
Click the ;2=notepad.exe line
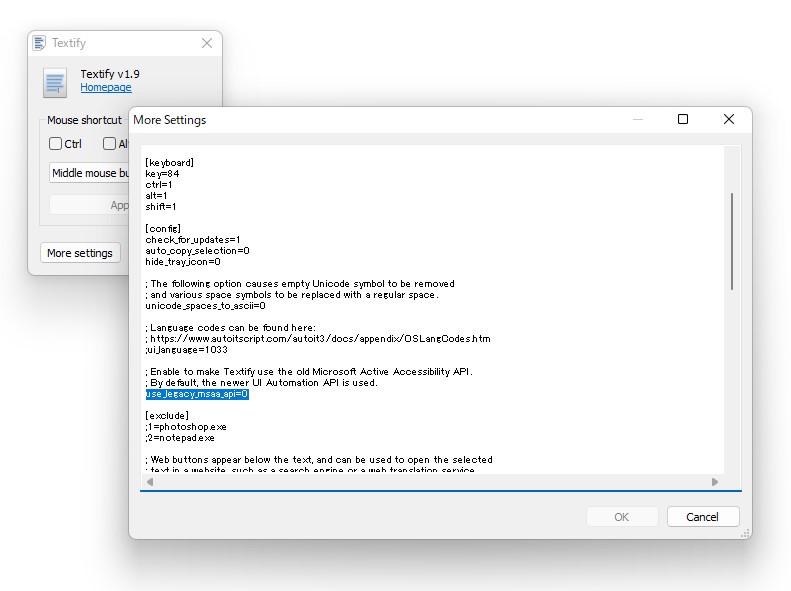[180, 438]
